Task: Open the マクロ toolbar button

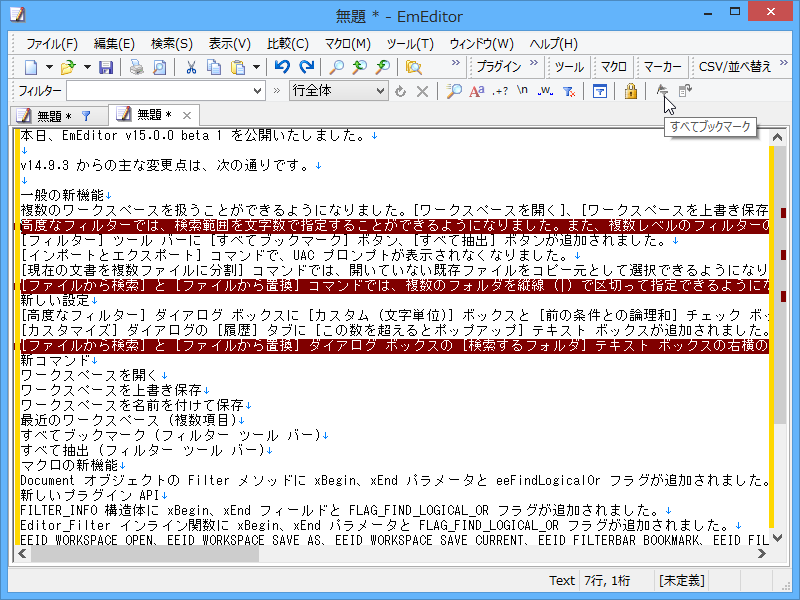Action: tap(613, 67)
